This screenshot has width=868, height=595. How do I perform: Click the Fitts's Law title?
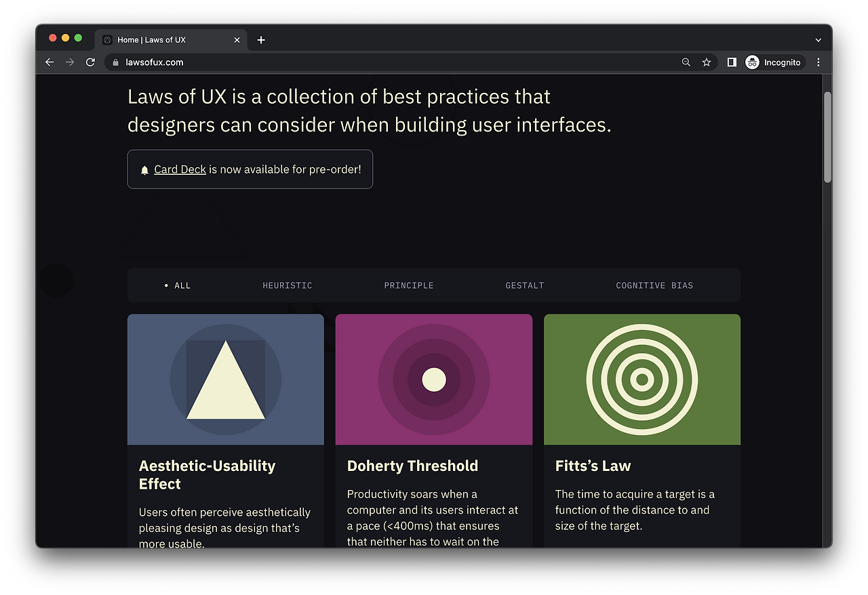click(593, 466)
